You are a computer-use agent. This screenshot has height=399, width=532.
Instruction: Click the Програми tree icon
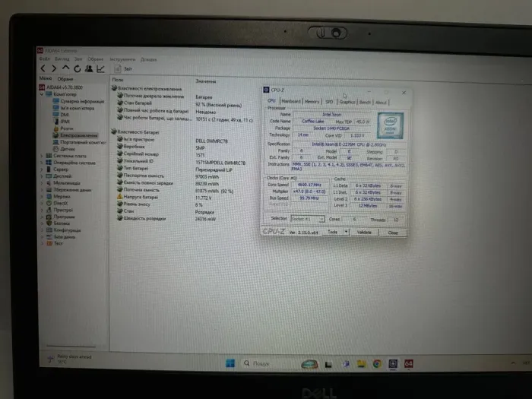(x=49, y=217)
